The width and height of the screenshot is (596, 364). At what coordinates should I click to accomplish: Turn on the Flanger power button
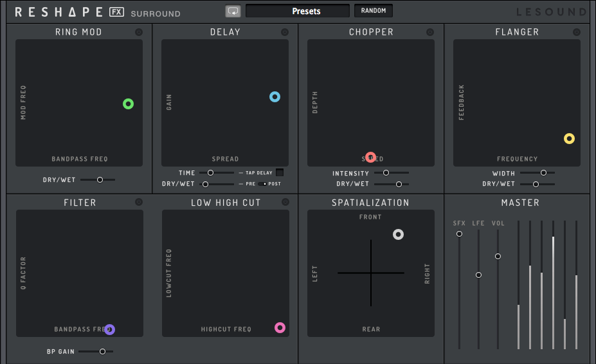(x=577, y=32)
